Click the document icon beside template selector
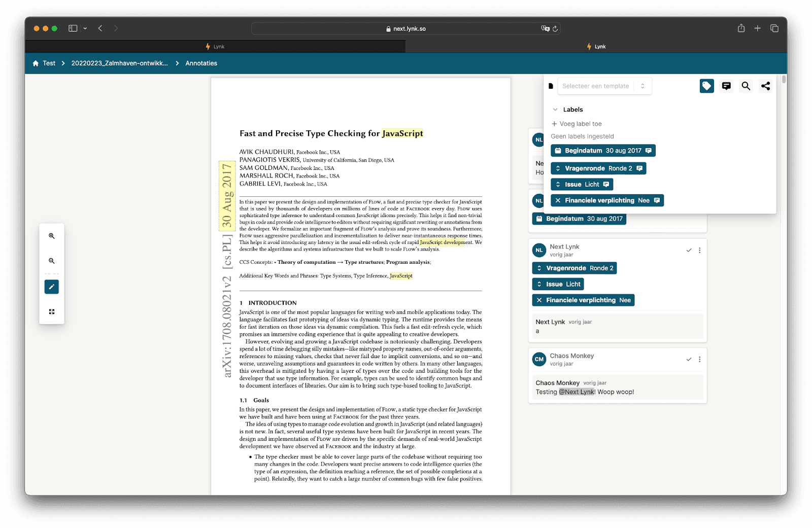812x528 pixels. coord(551,86)
